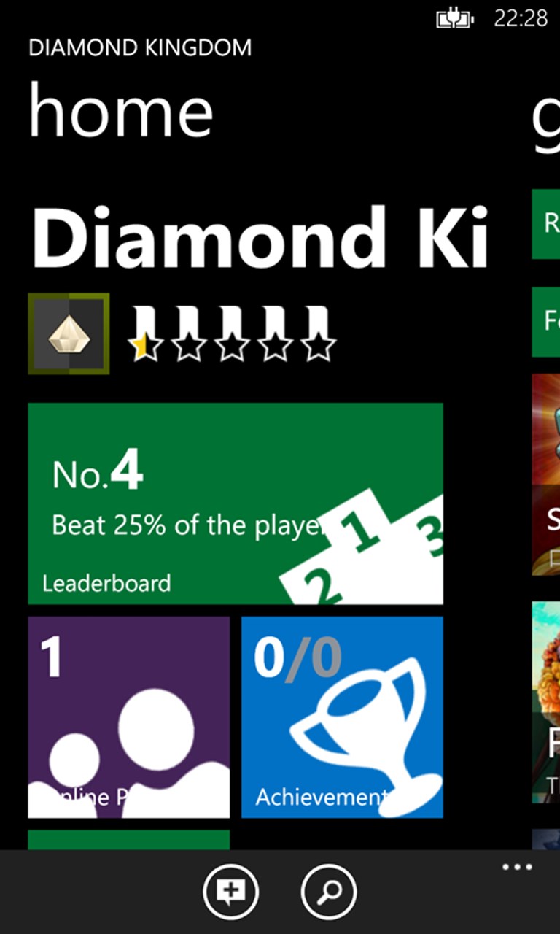Tap the search magnifier icon
The height and width of the screenshot is (934, 560).
coord(329,892)
